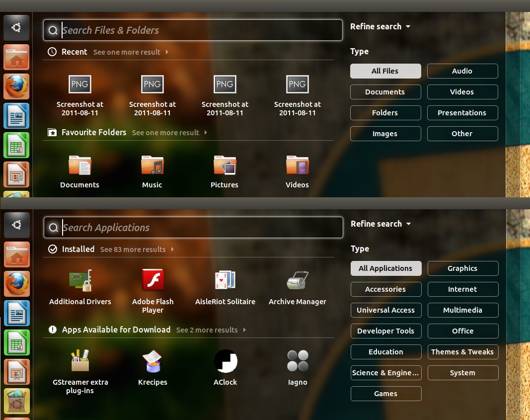Enable the Audio type filter
The image size is (530, 420).
[x=462, y=71]
